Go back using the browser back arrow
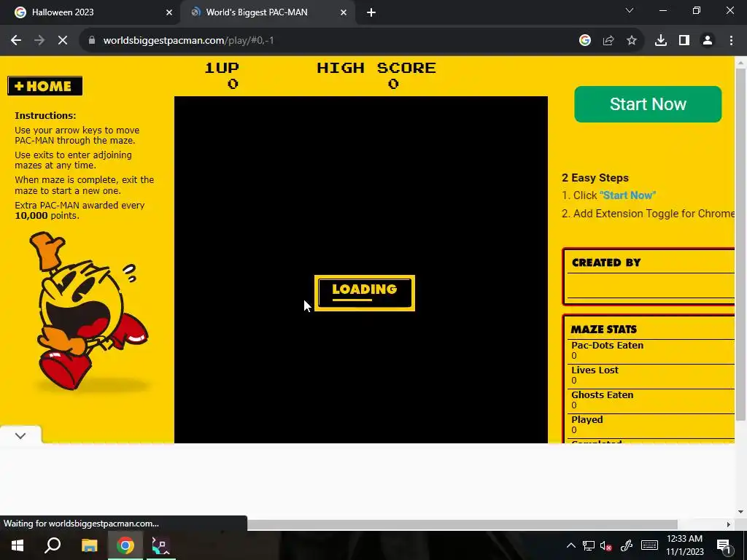 click(x=16, y=41)
